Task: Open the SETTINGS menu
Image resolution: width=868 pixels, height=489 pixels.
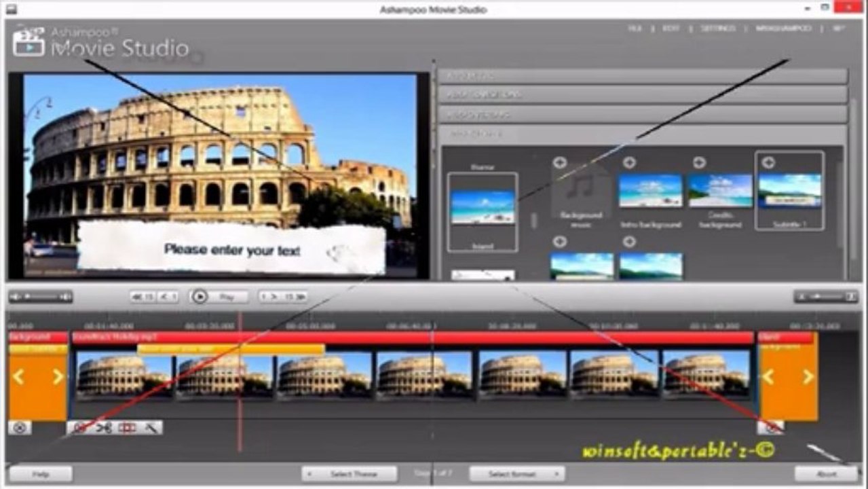Action: click(x=718, y=29)
